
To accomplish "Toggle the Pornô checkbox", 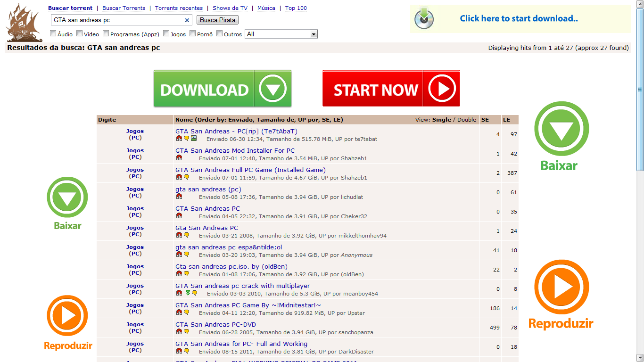I will 193,33.
